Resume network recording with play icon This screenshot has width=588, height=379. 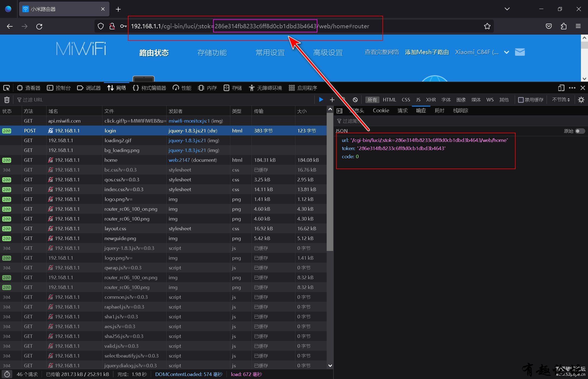point(321,100)
